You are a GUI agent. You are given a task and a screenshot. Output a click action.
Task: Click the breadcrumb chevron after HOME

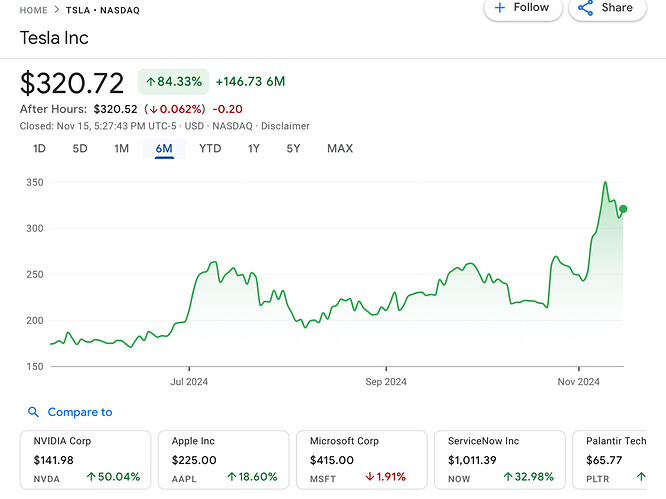click(56, 10)
